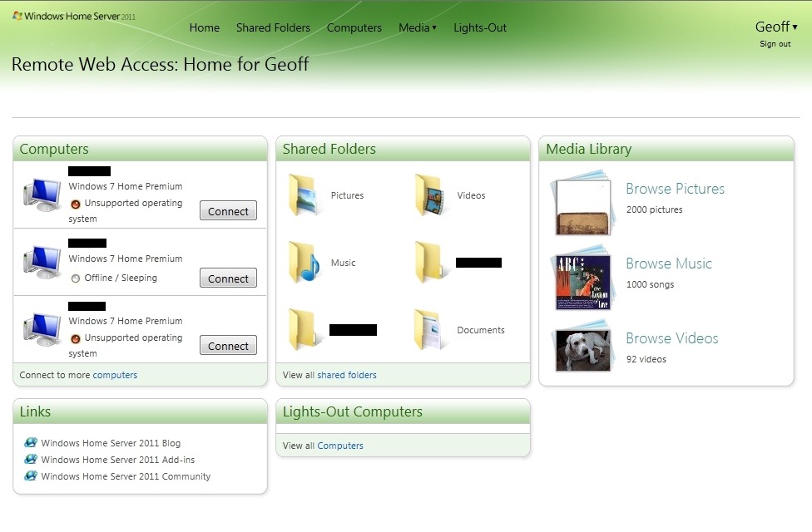Viewport: 812px width, 532px height.
Task: Click the icon beside Windows Home Server 2011 Blog
Action: (31, 443)
